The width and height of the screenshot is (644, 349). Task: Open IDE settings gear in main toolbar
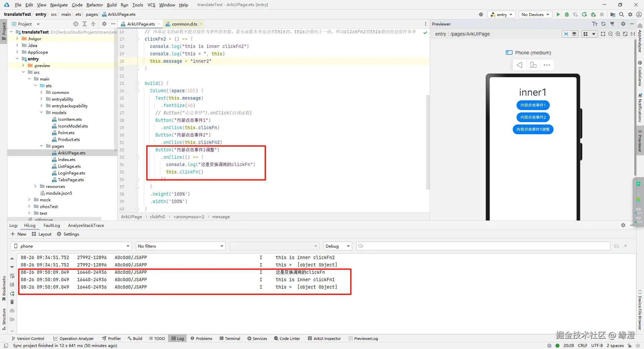pyautogui.click(x=630, y=14)
